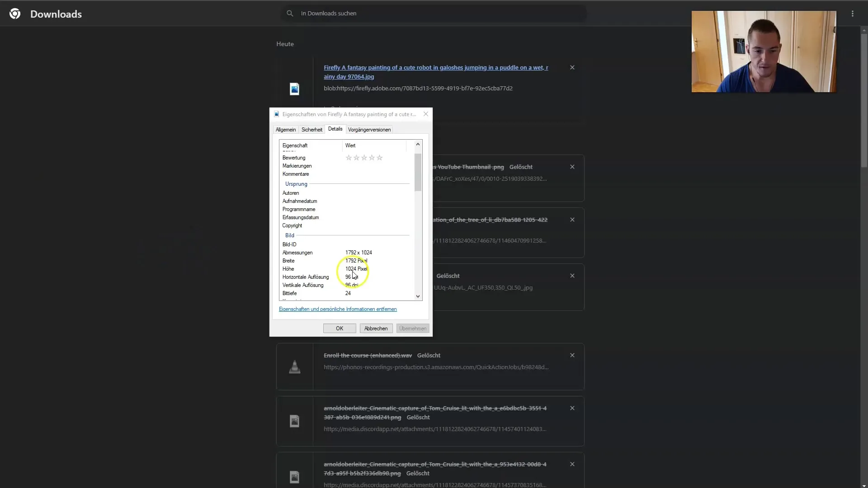
Task: Select the Kommentare property row
Action: pyautogui.click(x=346, y=174)
